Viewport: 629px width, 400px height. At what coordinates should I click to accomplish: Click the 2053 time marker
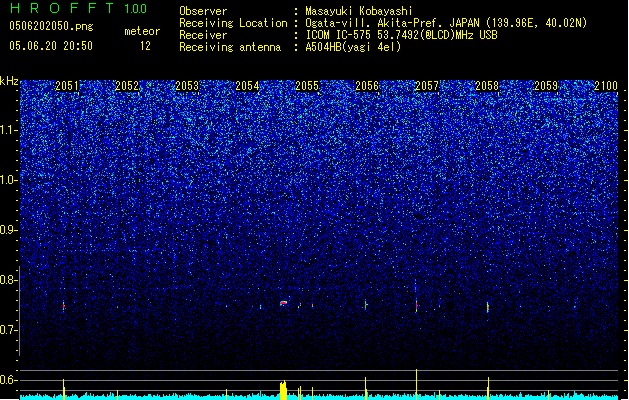click(x=187, y=86)
